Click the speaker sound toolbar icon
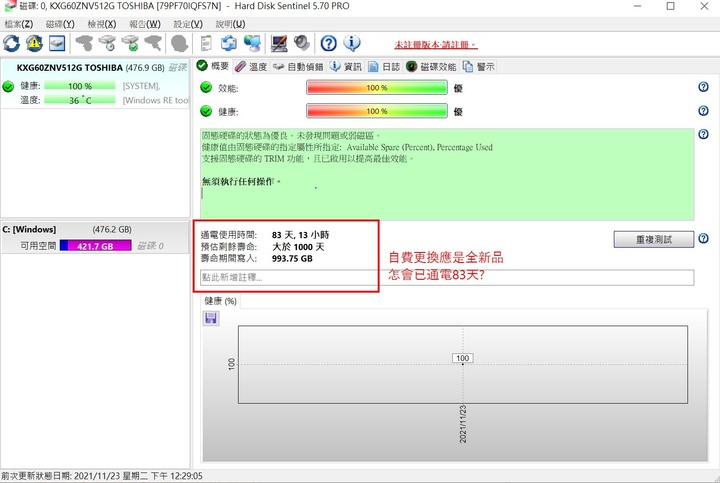 click(302, 43)
